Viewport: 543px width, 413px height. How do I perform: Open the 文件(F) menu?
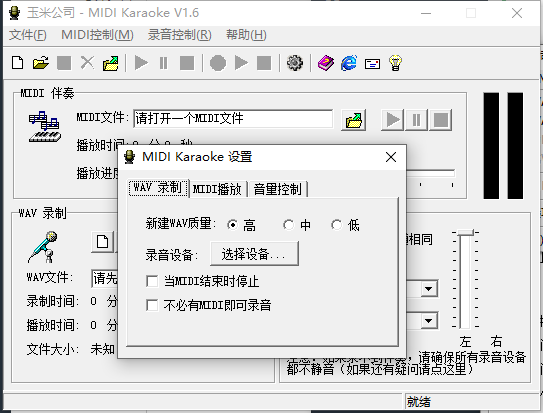click(27, 35)
